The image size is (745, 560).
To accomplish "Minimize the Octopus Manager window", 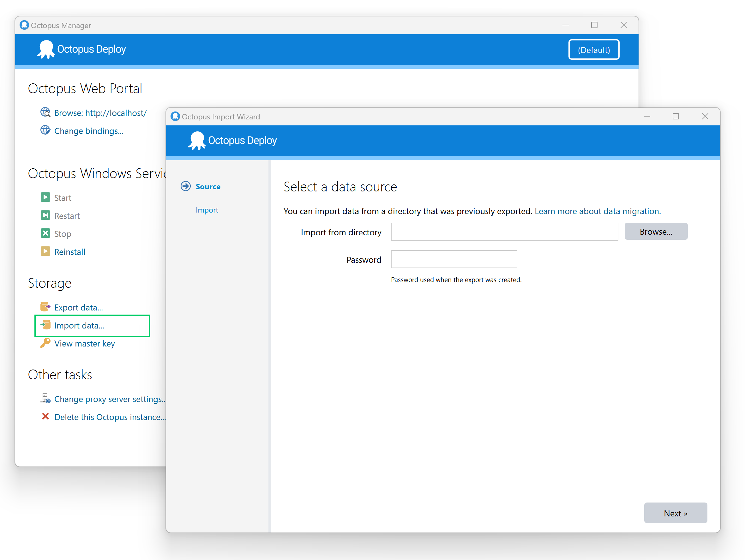I will click(565, 25).
